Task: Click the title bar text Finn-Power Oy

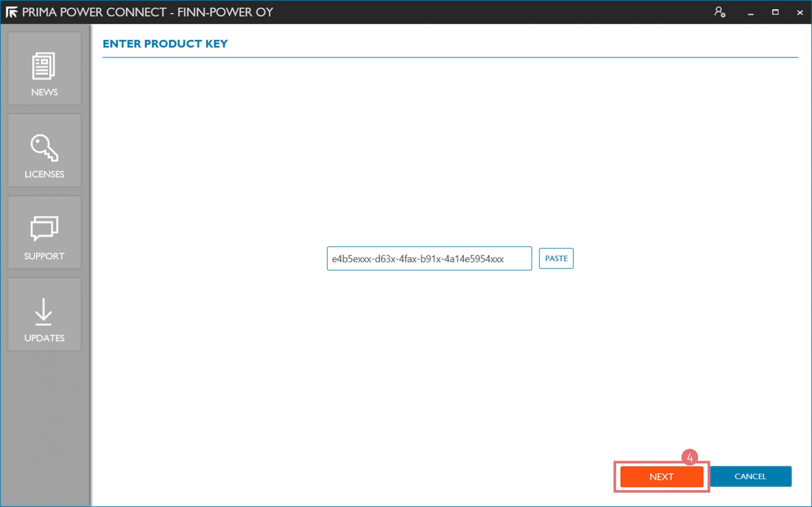Action: coord(225,12)
